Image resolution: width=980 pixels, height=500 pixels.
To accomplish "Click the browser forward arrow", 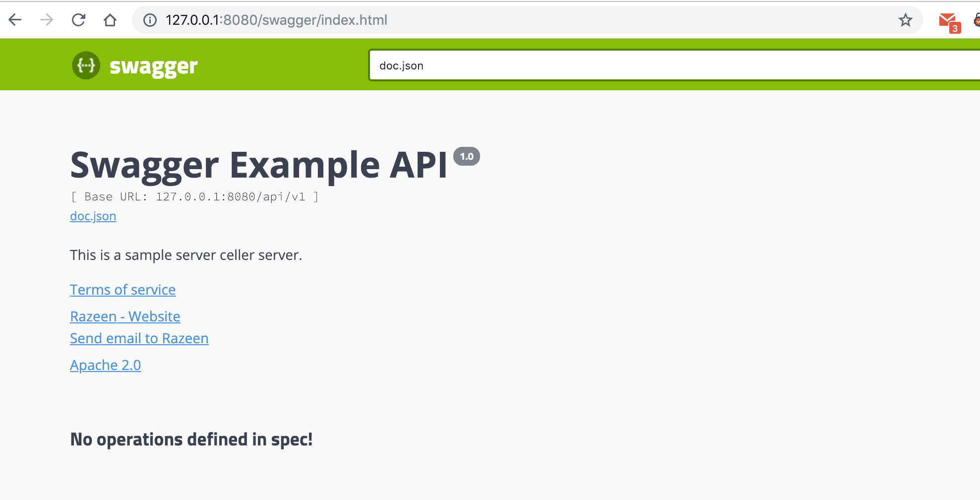I will [x=47, y=20].
